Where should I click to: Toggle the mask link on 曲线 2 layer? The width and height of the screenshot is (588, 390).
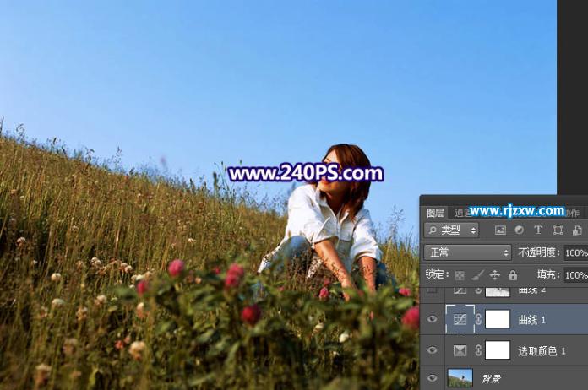click(x=478, y=290)
